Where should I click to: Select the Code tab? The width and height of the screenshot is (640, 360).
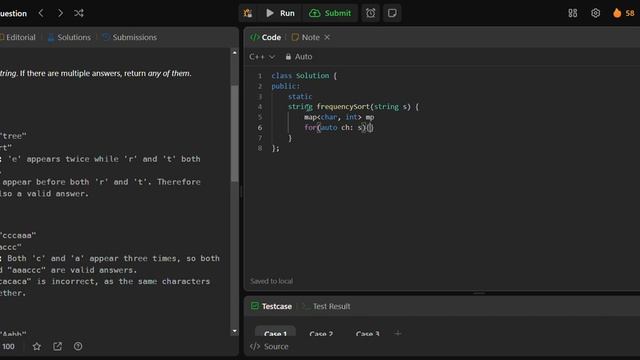click(266, 37)
